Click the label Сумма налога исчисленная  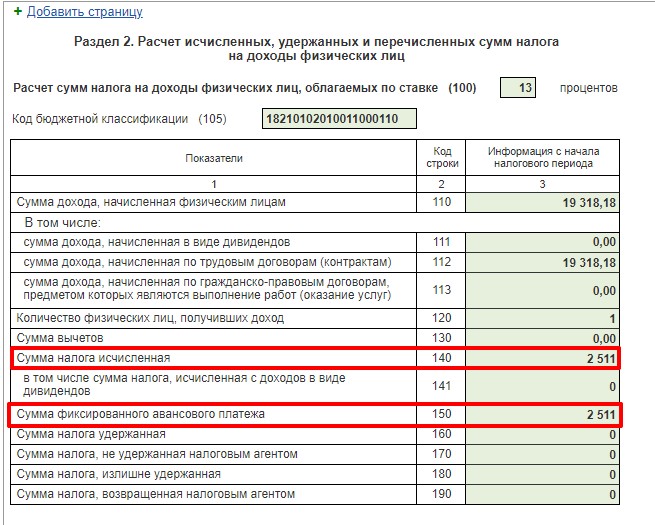[93, 358]
